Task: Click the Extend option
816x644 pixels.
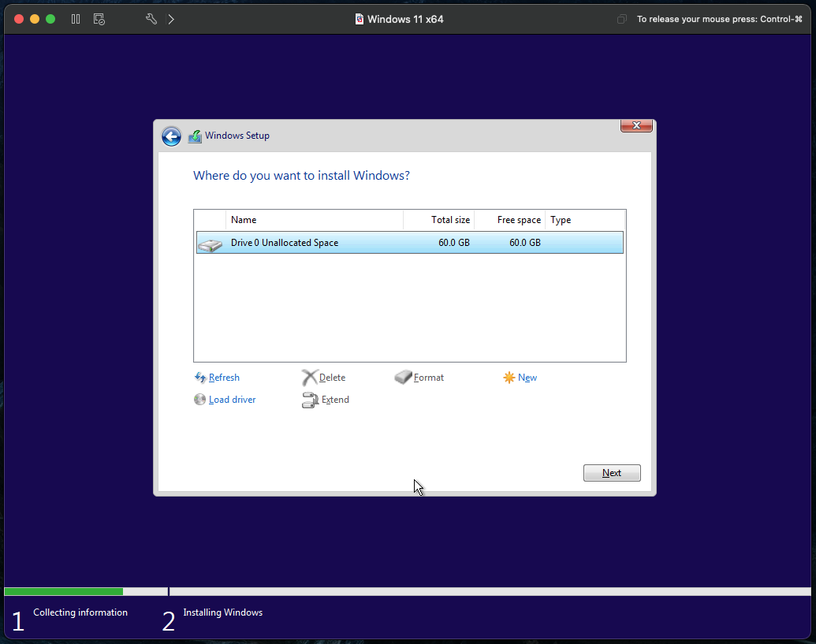Action: 335,400
